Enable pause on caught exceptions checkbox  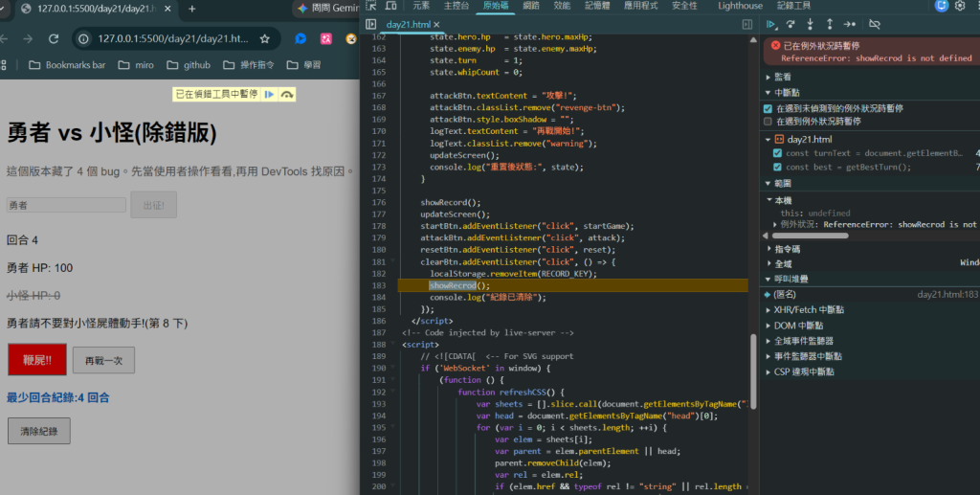click(768, 122)
